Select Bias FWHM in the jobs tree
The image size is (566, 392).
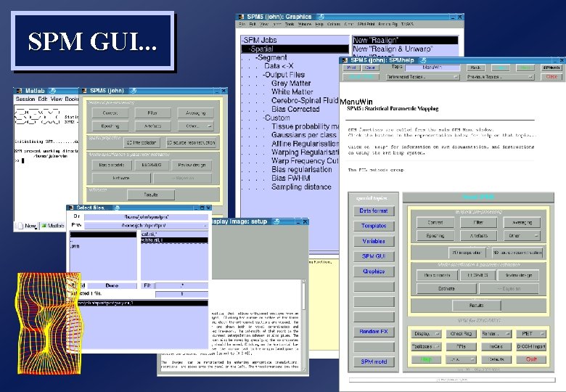coord(290,178)
